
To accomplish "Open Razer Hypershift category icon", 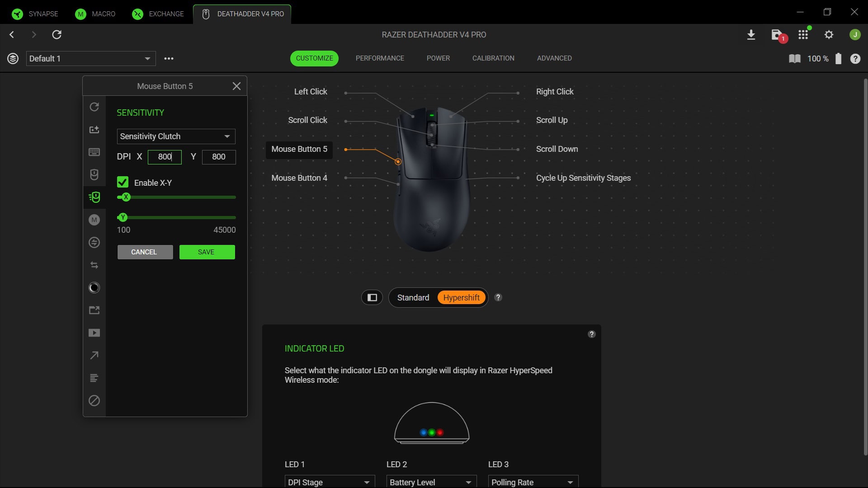I will tap(94, 288).
